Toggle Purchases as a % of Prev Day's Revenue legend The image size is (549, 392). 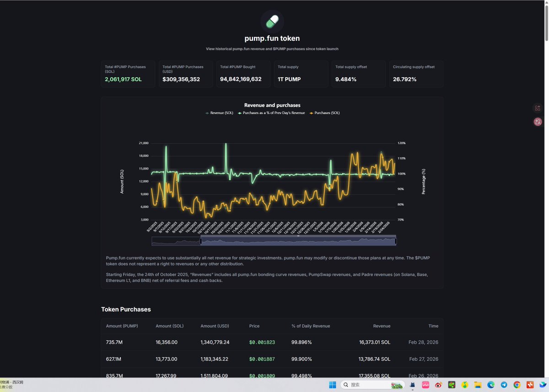[271, 113]
